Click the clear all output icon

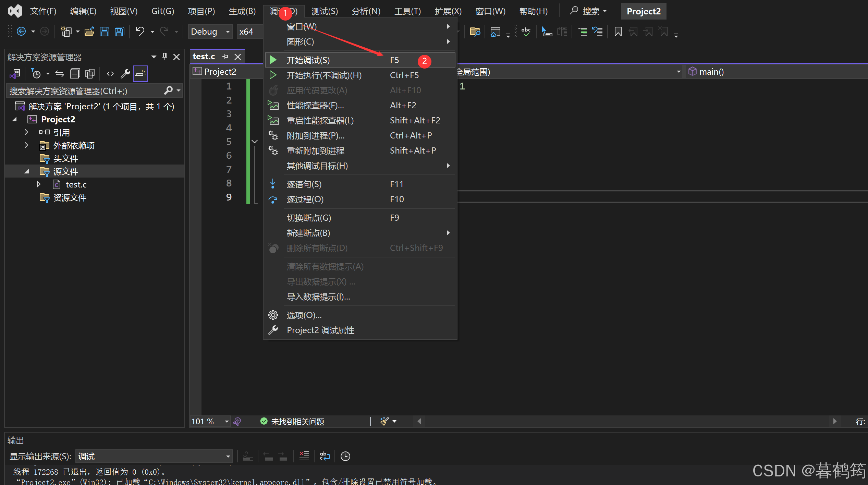304,456
